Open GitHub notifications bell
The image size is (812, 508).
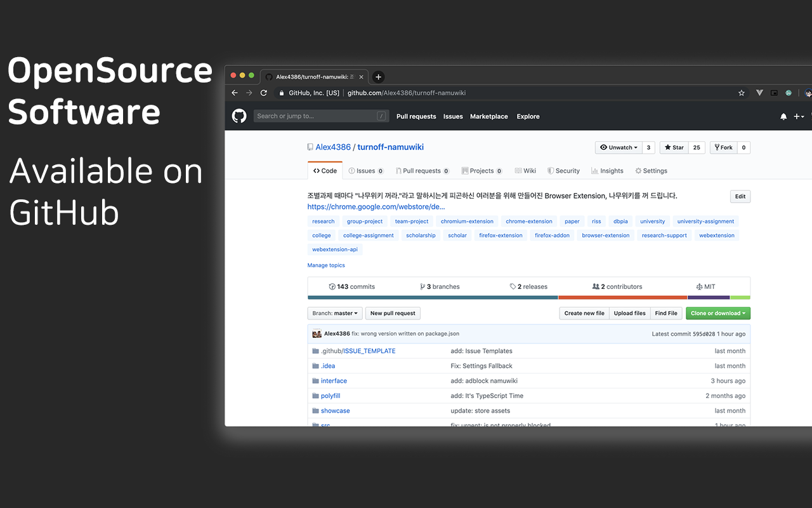pos(783,116)
